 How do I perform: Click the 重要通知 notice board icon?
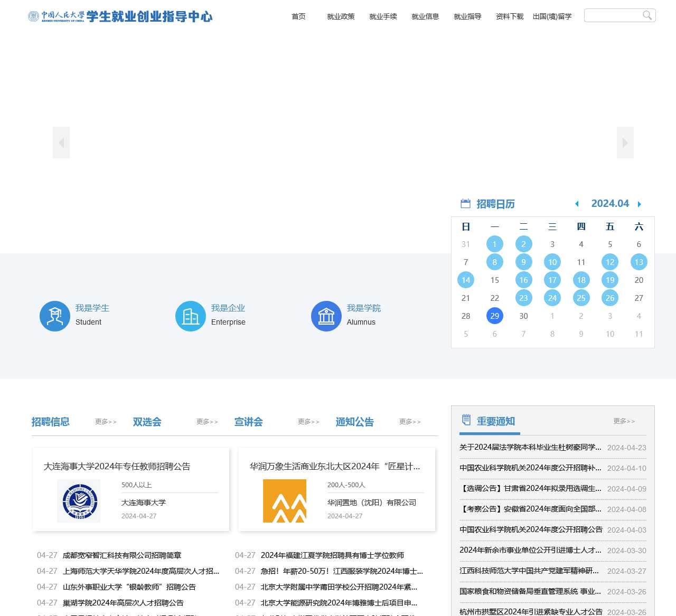(x=466, y=420)
